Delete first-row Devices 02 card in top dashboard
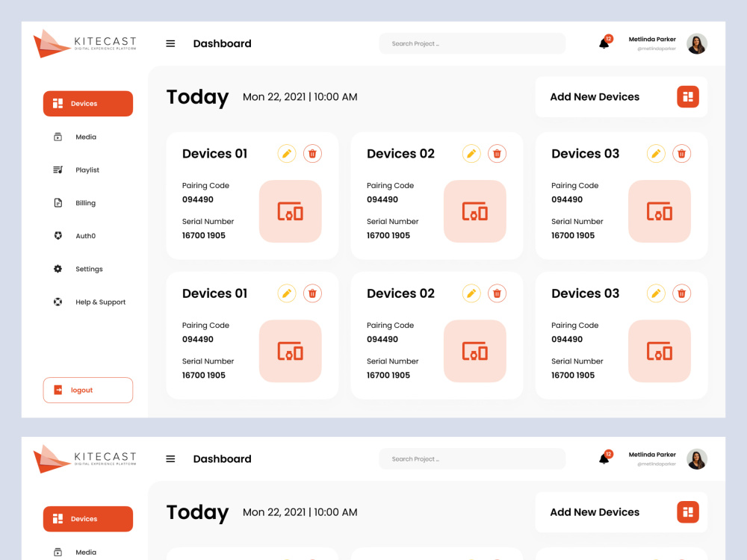The image size is (747, 560). click(497, 154)
